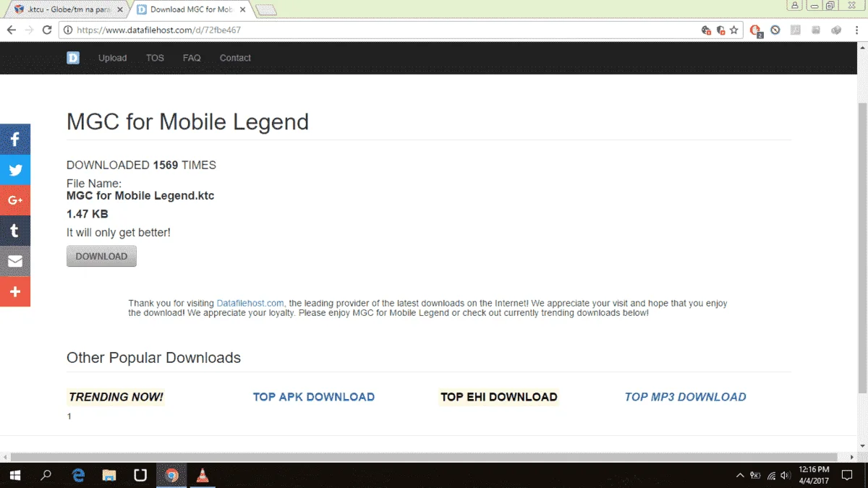Image resolution: width=868 pixels, height=488 pixels.
Task: Open Chrome three-dot menu
Action: click(857, 30)
